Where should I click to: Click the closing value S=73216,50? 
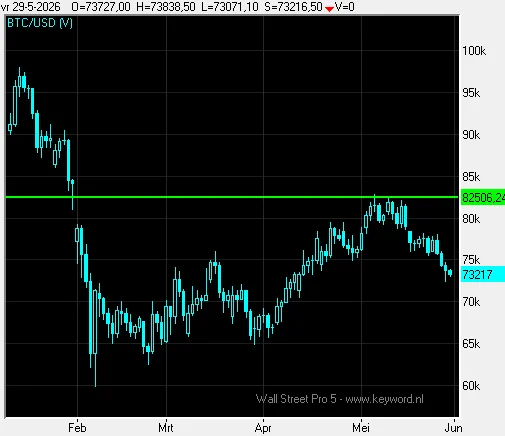(x=293, y=7)
